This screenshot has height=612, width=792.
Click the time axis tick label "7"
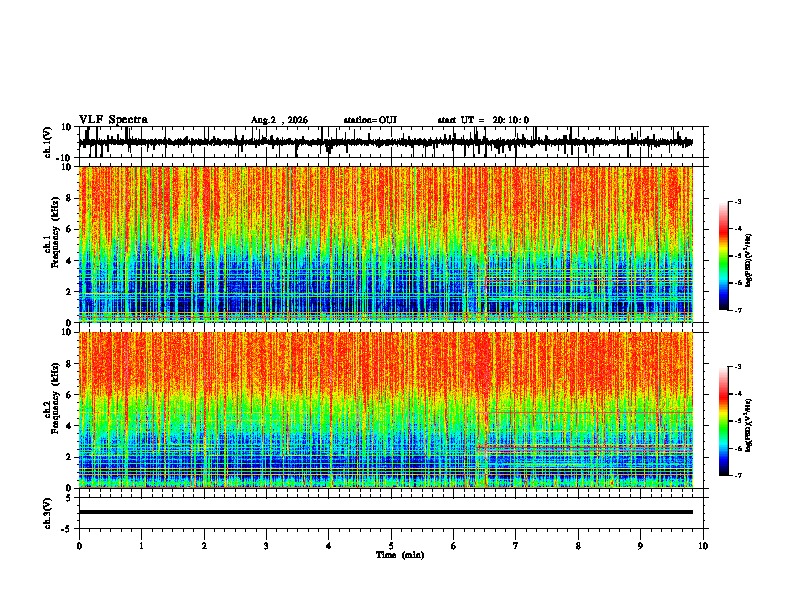[516, 546]
